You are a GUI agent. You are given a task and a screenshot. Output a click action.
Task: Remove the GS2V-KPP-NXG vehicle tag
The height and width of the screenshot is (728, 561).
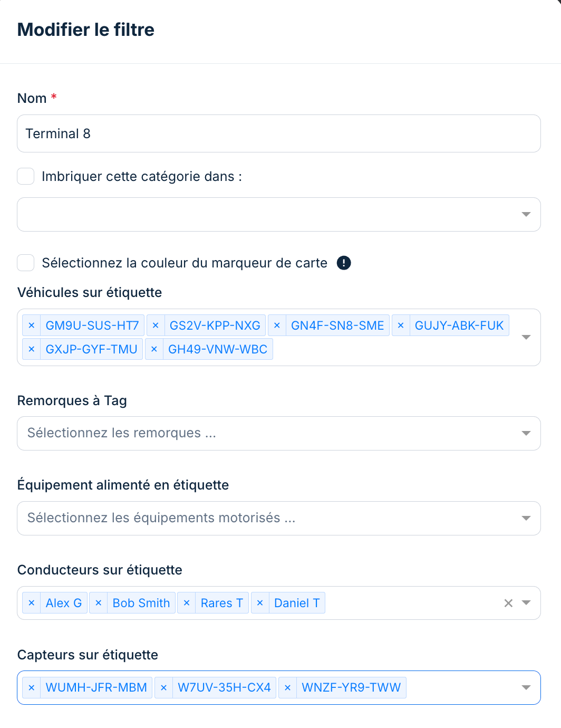pyautogui.click(x=156, y=325)
